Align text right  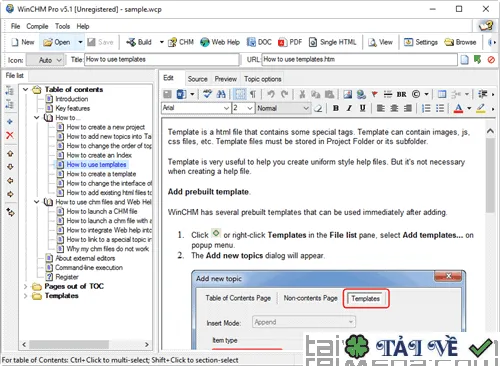pos(407,108)
